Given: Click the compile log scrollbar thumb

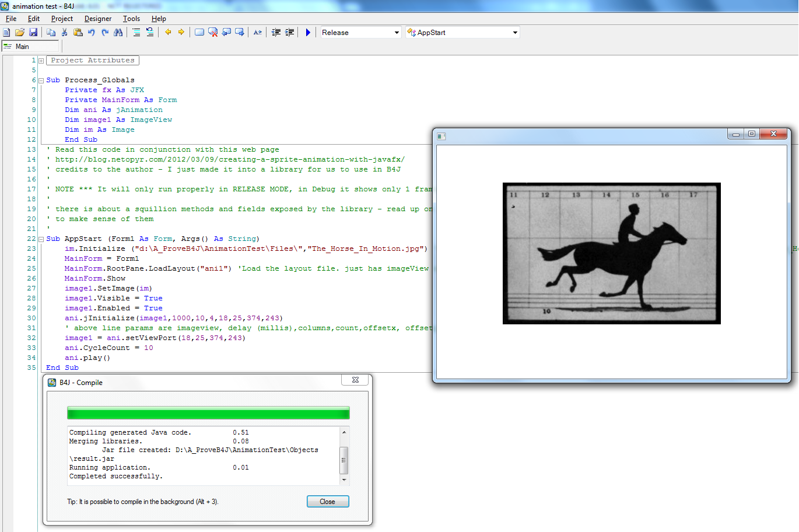Looking at the screenshot, I should [x=344, y=459].
